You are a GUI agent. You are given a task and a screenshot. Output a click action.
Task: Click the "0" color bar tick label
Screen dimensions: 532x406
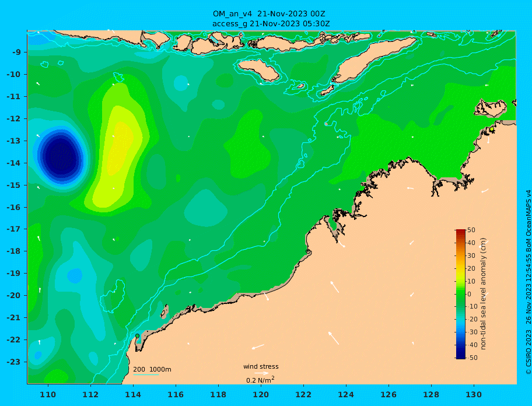coord(470,294)
